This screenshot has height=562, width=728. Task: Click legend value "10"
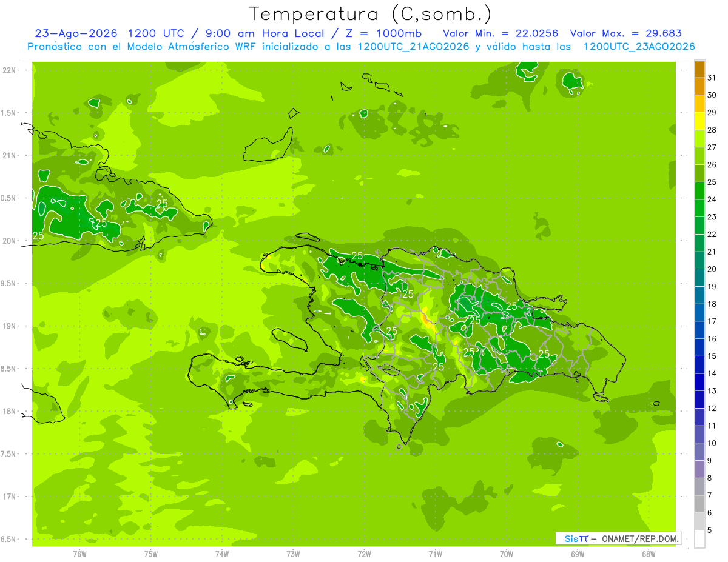(712, 443)
